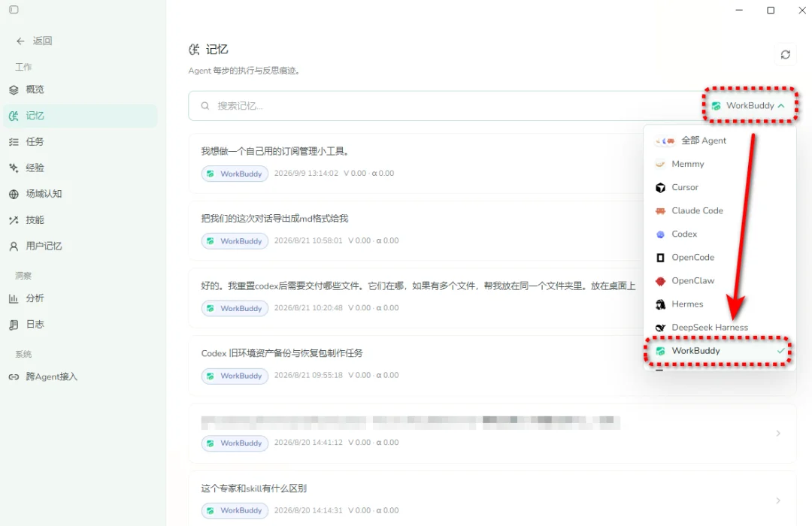
Task: Click the 用户记忆 person icon
Action: pyautogui.click(x=14, y=246)
